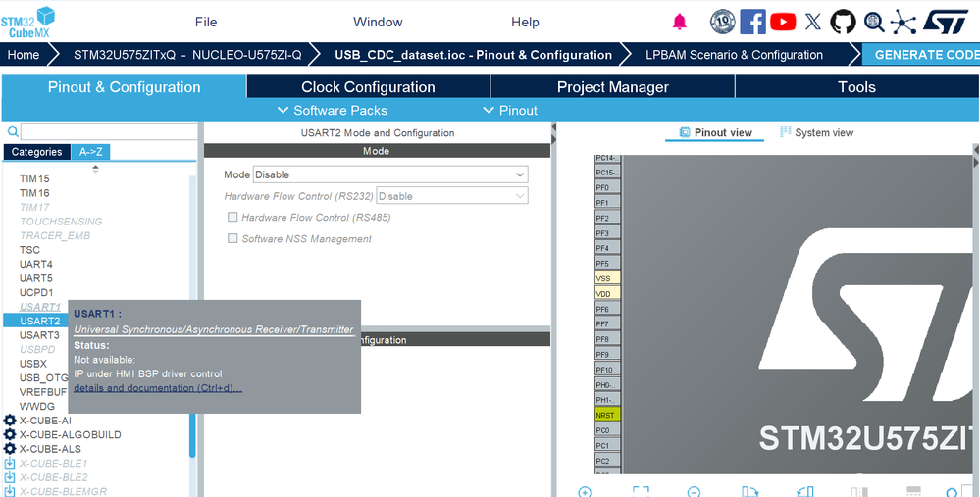Open the File menu
The height and width of the screenshot is (497, 980).
pos(206,22)
